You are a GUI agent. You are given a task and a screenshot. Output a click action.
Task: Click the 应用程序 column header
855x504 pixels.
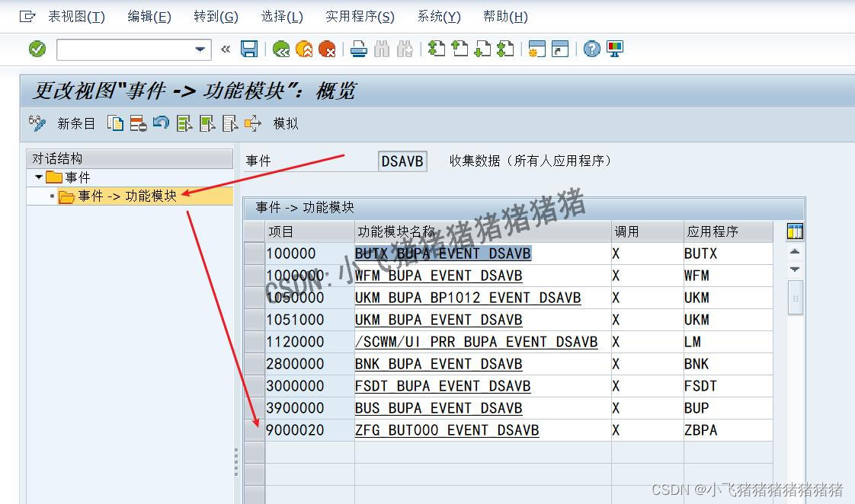[729, 231]
